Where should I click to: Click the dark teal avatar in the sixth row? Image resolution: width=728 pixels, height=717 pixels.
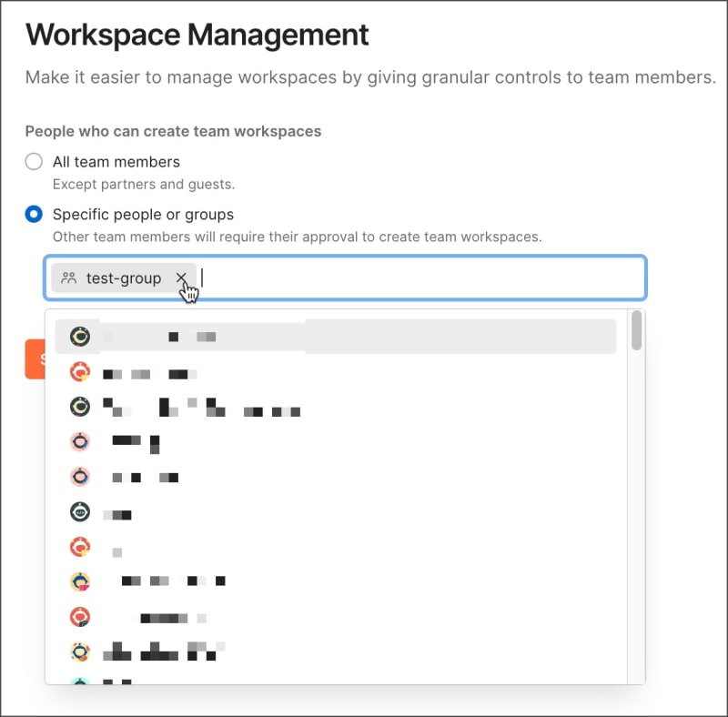click(81, 511)
